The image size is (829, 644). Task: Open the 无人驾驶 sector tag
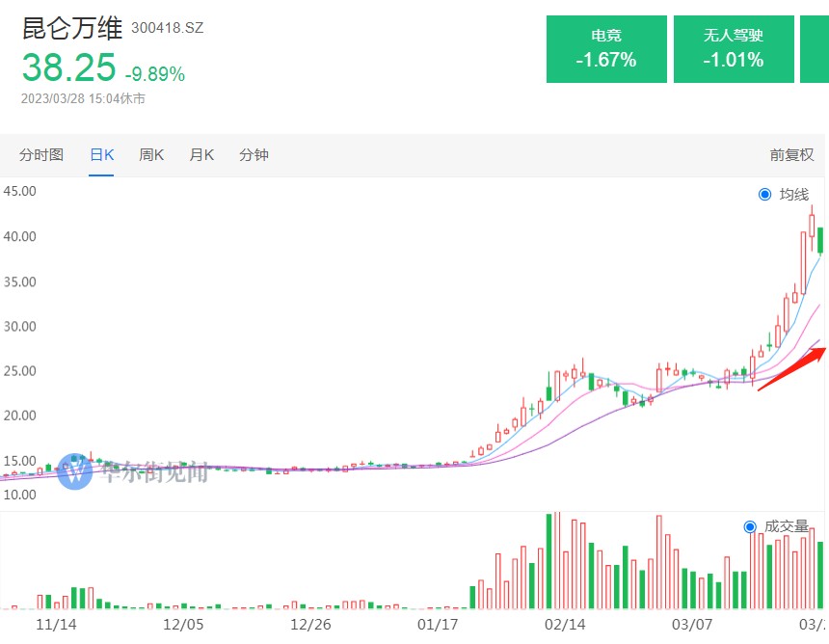tap(734, 48)
